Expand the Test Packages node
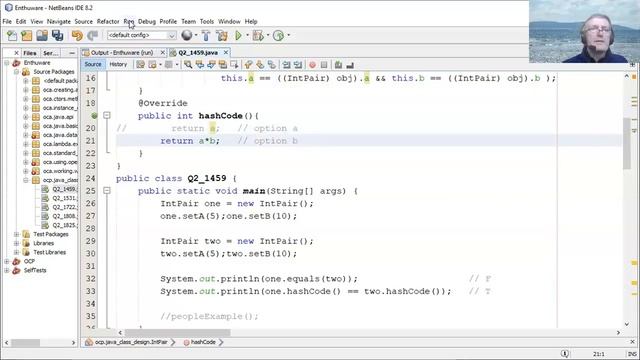 (x=16, y=234)
